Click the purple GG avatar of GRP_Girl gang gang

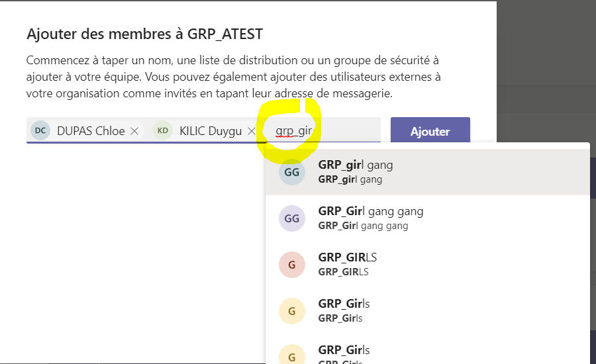(x=292, y=218)
